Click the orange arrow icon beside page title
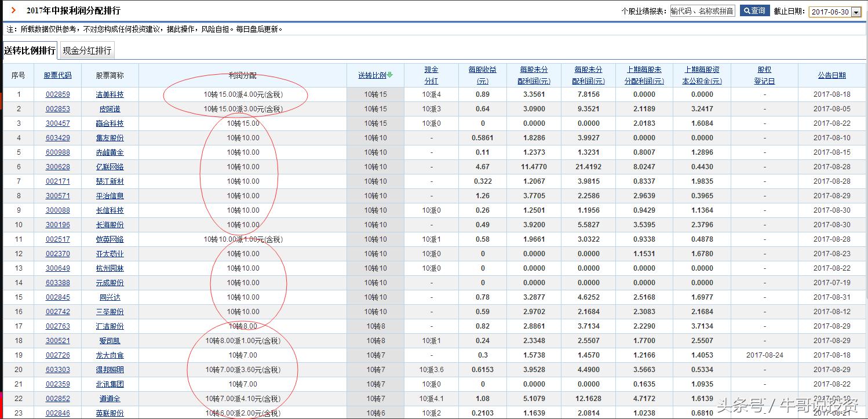The image size is (868, 419). (13, 10)
